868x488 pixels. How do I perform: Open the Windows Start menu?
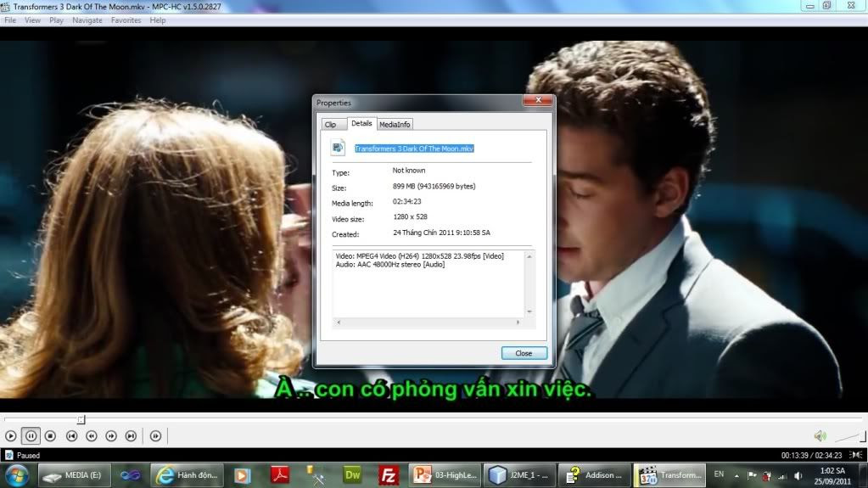click(17, 475)
